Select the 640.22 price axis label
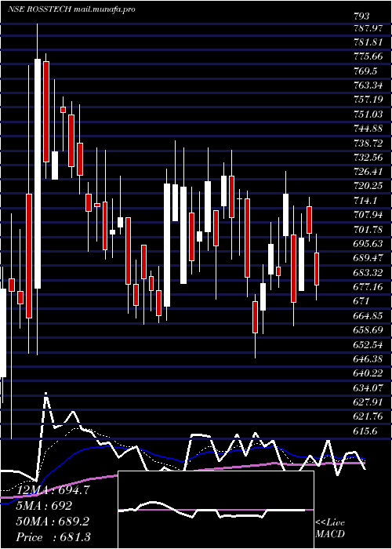This screenshot has width=392, height=549. point(368,373)
